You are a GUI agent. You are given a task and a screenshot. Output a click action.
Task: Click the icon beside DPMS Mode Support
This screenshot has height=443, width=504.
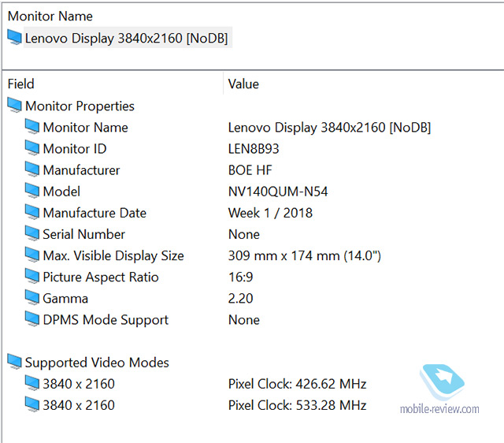(32, 319)
